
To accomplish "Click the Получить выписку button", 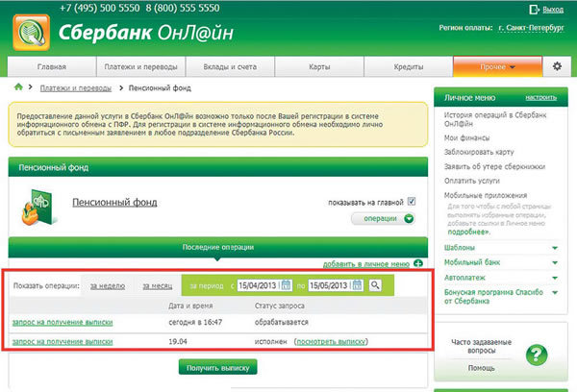I will [218, 367].
